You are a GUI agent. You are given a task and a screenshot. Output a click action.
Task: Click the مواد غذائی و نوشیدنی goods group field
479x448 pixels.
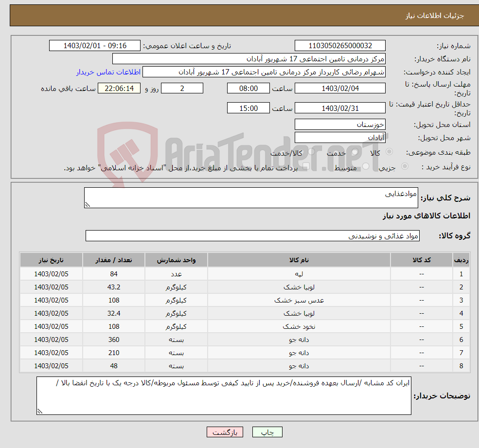[x=252, y=236]
